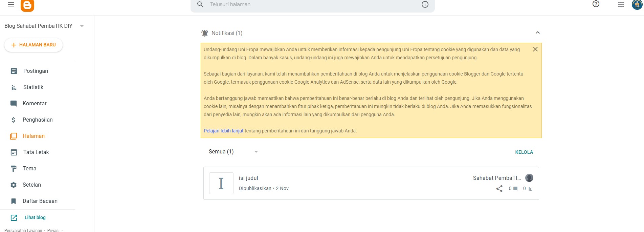
Task: Open the Google apps grid
Action: click(x=621, y=4)
